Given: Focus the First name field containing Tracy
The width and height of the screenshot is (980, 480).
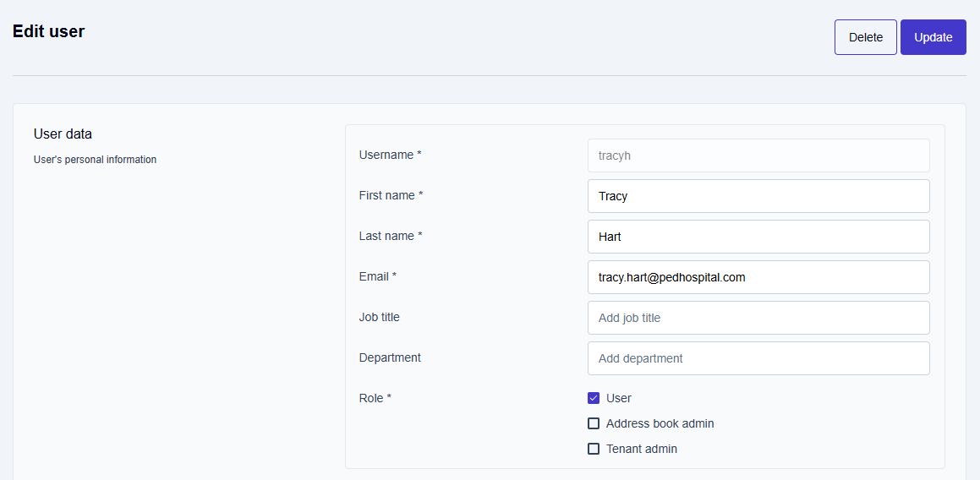Looking at the screenshot, I should (758, 196).
